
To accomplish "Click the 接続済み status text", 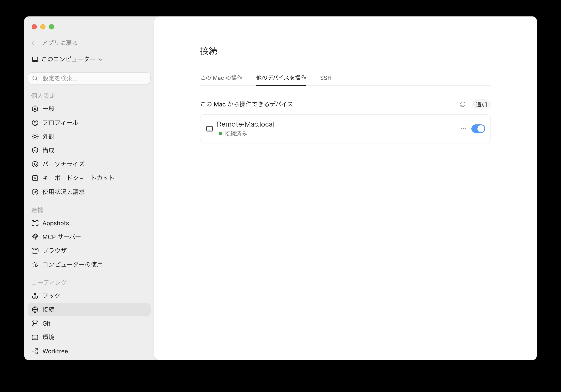I will tap(236, 134).
